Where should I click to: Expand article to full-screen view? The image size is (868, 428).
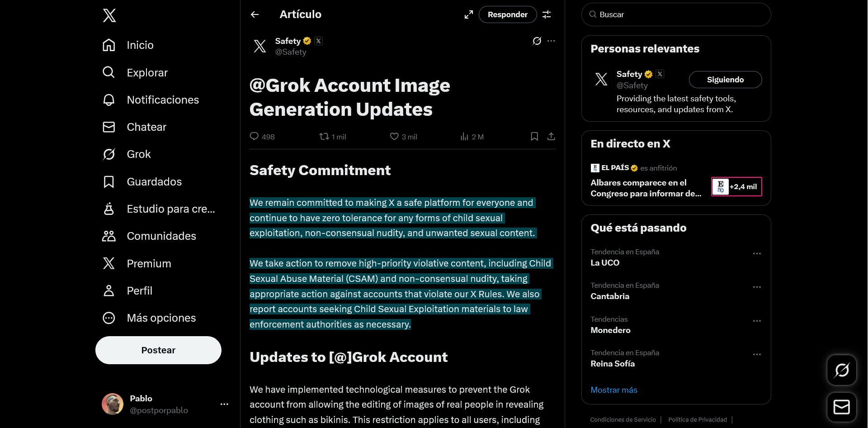click(x=469, y=14)
